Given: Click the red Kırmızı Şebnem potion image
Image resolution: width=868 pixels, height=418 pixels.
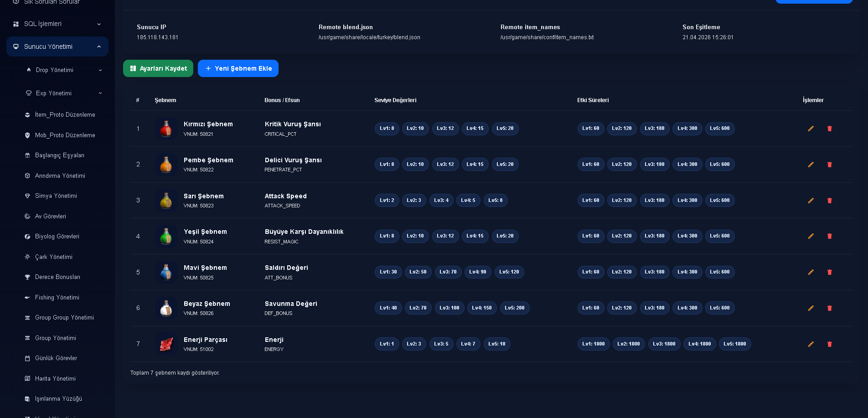Looking at the screenshot, I should [x=166, y=129].
